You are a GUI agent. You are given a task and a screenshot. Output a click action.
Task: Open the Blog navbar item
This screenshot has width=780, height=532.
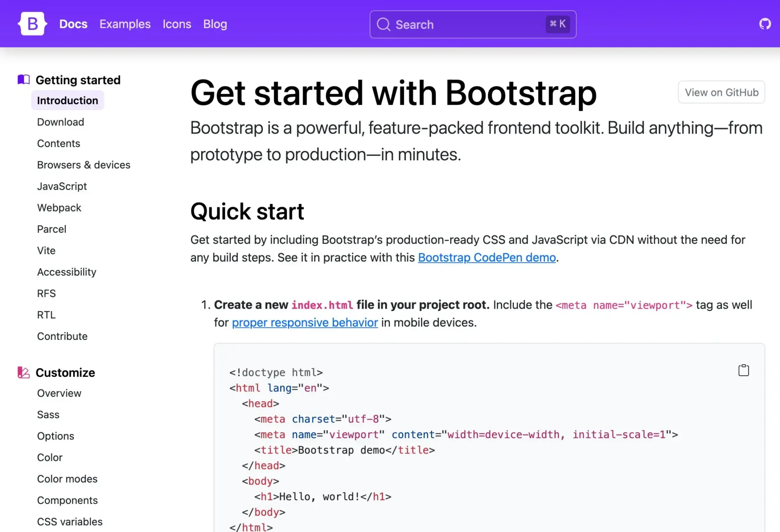(215, 24)
